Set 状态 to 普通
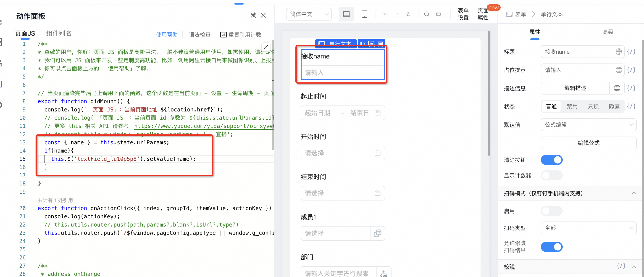Image resolution: width=644 pixels, height=277 pixels. pyautogui.click(x=551, y=106)
